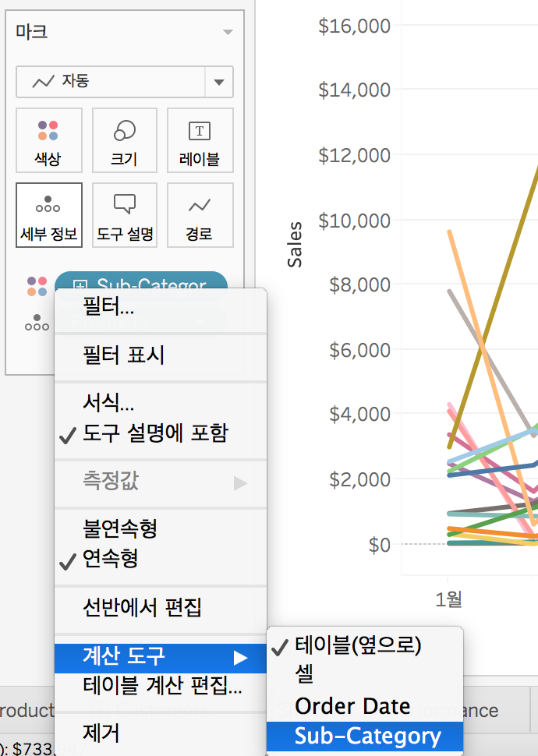Screen dimensions: 538x756
Task: Click detail dots icon beside second pill
Action: coord(37,323)
